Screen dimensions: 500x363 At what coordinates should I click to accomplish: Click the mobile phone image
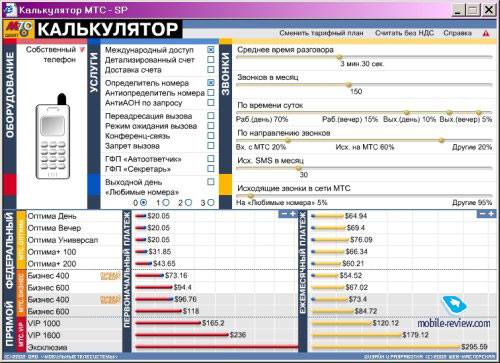(53, 137)
